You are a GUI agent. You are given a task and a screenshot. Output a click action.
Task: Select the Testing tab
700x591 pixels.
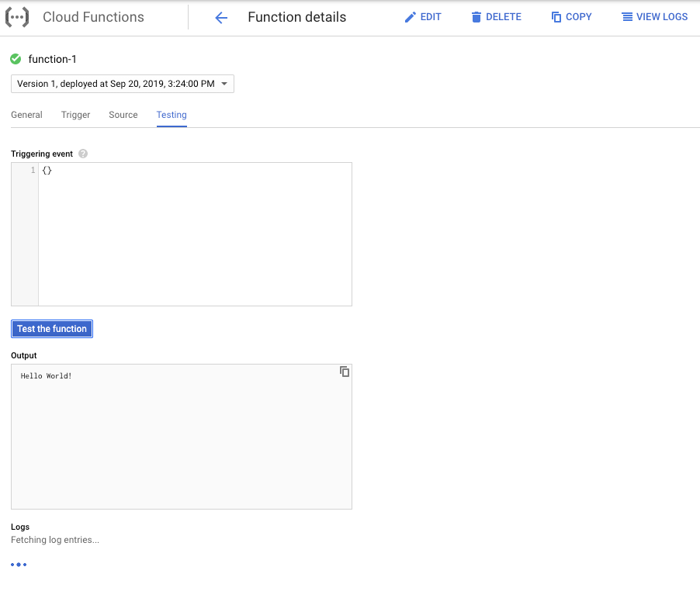172,115
